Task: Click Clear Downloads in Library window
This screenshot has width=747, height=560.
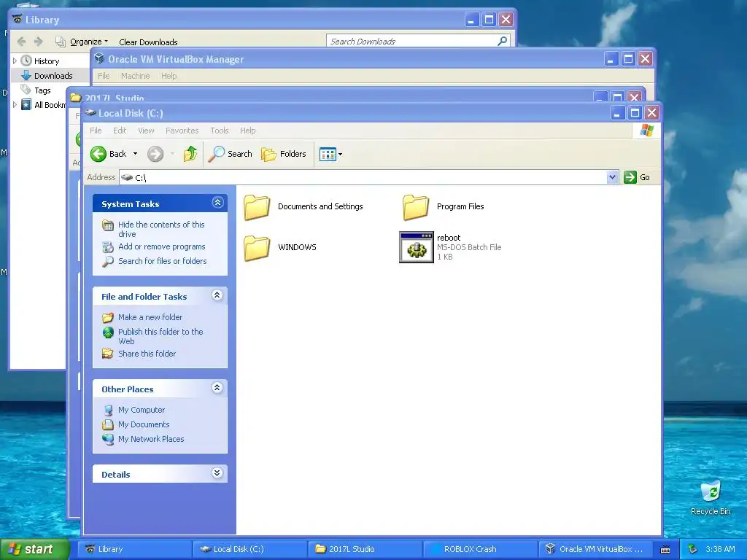Action: click(148, 42)
